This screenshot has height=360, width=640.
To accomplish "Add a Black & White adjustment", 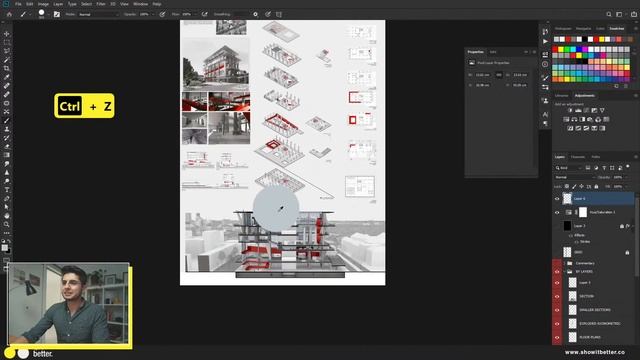I will pos(582,119).
